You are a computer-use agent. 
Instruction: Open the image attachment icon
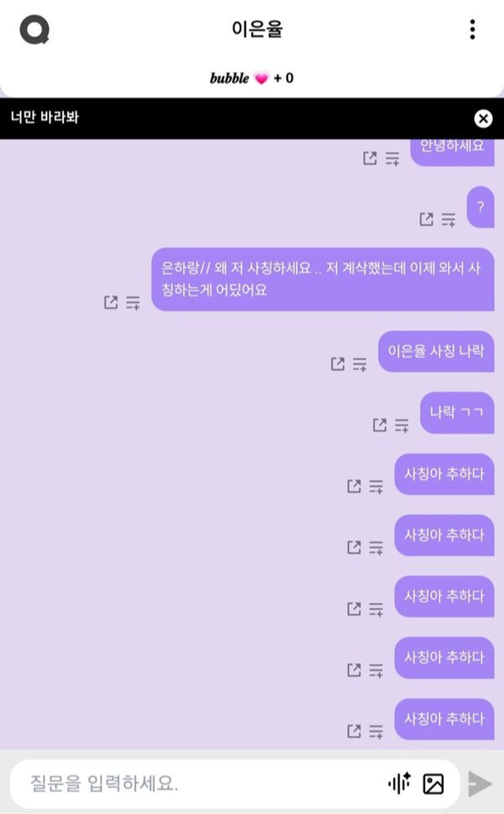click(x=433, y=784)
